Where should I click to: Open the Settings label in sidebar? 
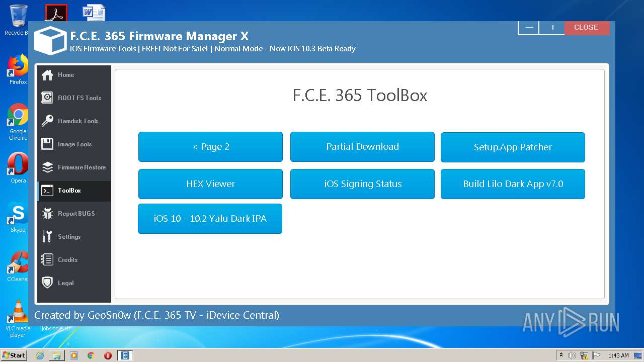69,237
